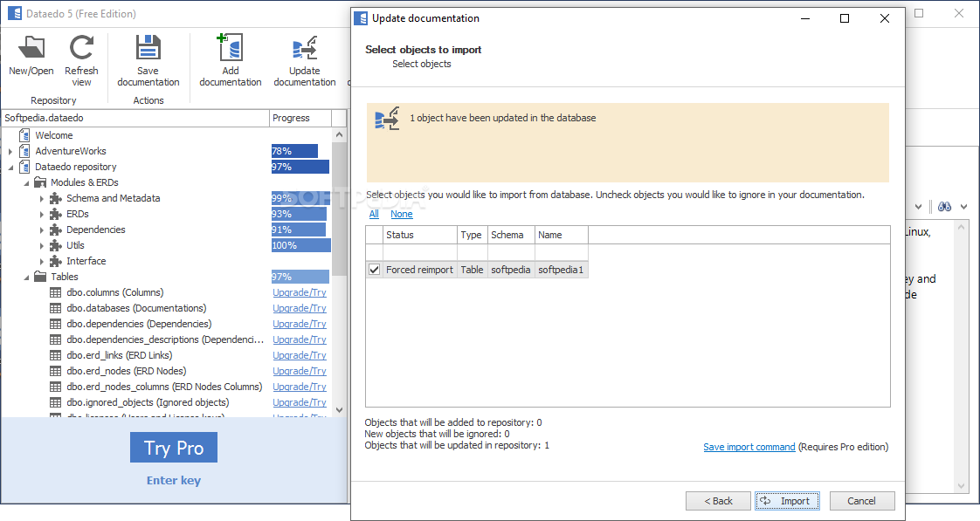Click the Schema and Metadata puzzle icon

(56, 198)
